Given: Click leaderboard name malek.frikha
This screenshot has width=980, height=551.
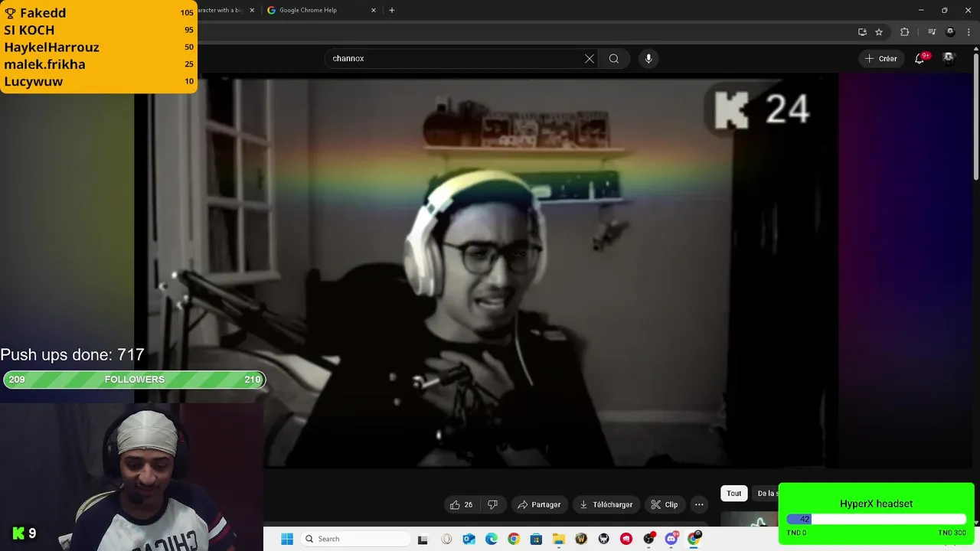Looking at the screenshot, I should tap(44, 64).
